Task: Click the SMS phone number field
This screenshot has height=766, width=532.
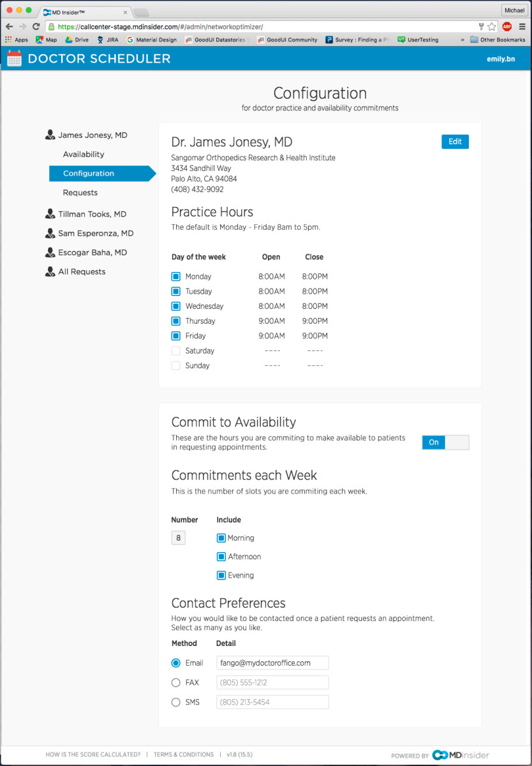Action: click(272, 702)
